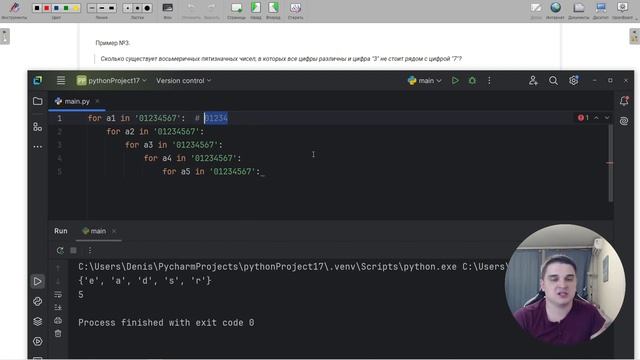The height and width of the screenshot is (360, 640).
Task: Show Desktop from whiteboard toolbar
Action: click(601, 10)
